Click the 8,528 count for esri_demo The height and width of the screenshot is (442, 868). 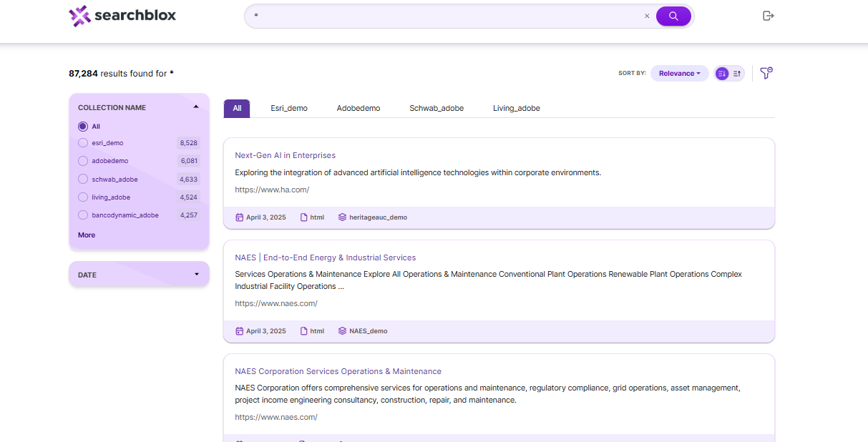(x=189, y=143)
